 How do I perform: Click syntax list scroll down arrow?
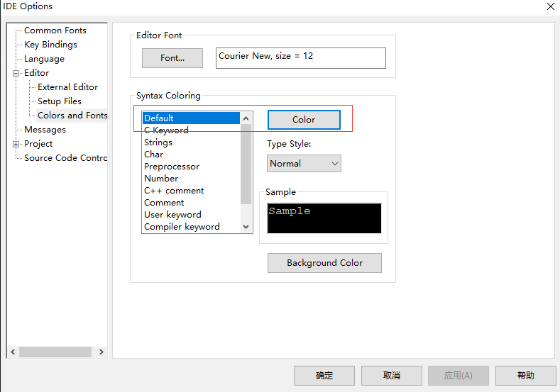click(246, 227)
